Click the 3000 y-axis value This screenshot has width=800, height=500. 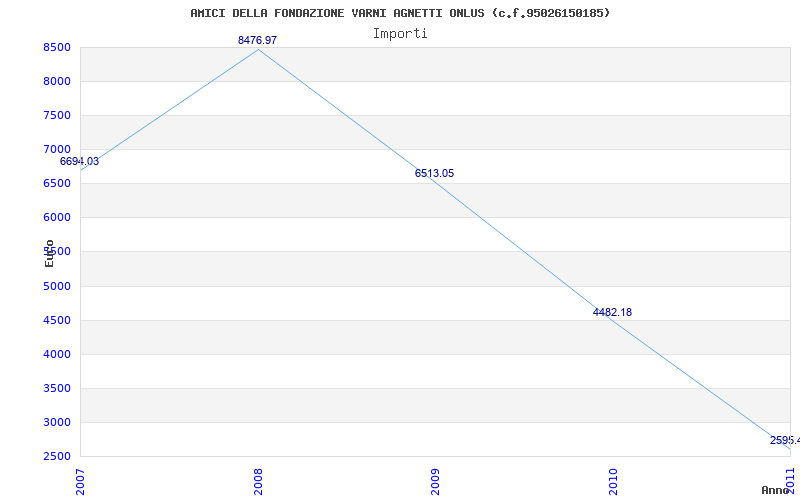tap(58, 423)
